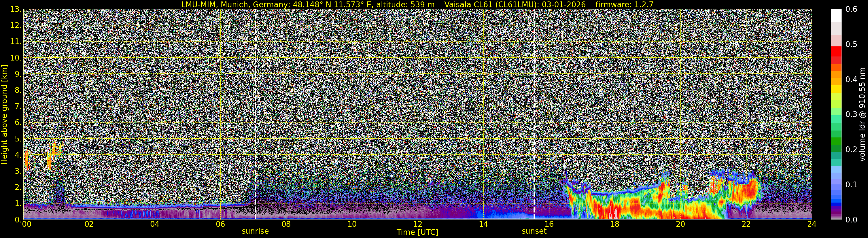Click the '0.2' label on the colorbar
The width and height of the screenshot is (868, 238).
852,150
